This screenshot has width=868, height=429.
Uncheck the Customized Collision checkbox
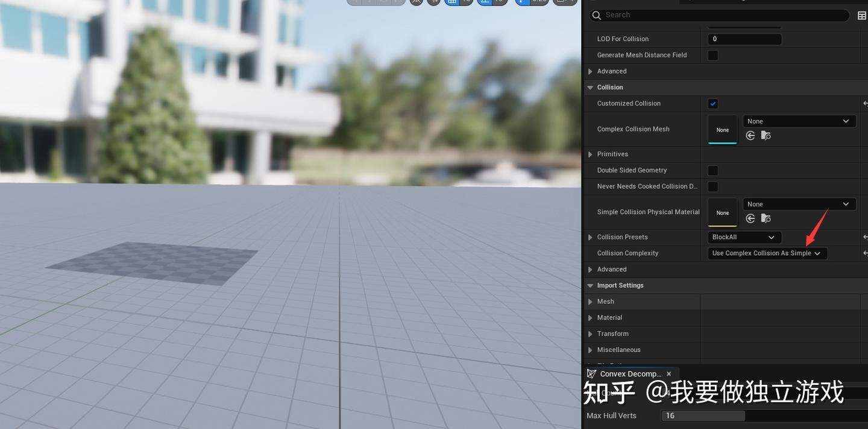pyautogui.click(x=712, y=103)
